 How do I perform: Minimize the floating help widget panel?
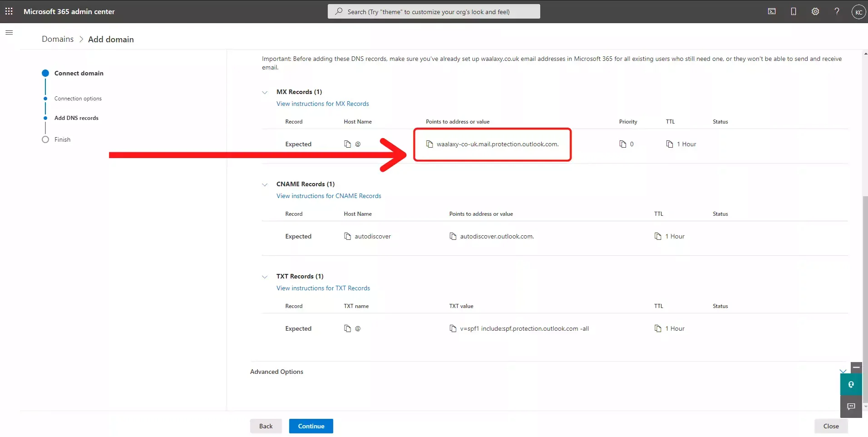coord(856,367)
